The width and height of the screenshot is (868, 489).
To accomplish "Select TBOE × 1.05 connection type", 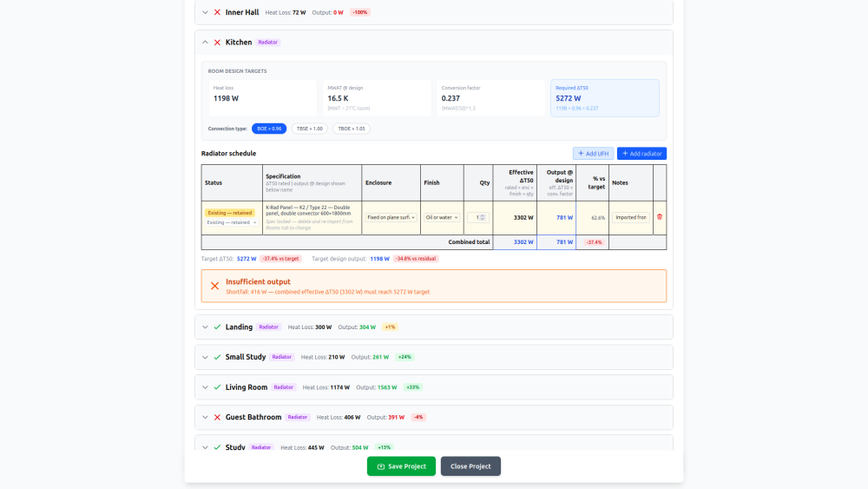I will coord(351,129).
